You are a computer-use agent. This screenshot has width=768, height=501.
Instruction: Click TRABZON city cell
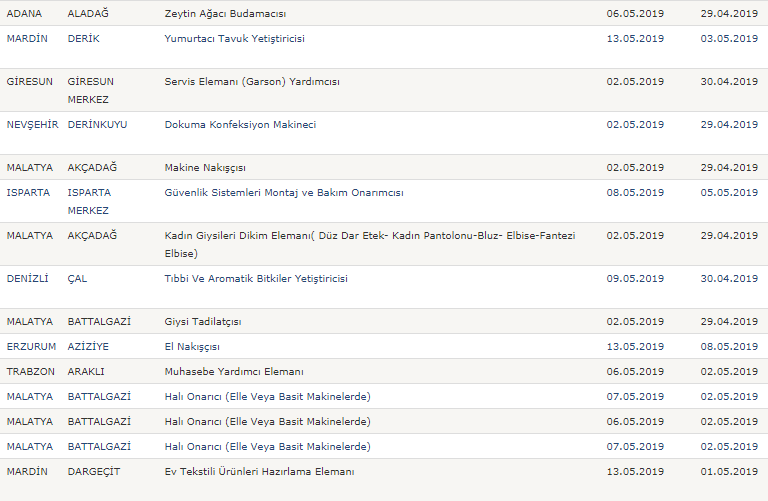click(31, 371)
